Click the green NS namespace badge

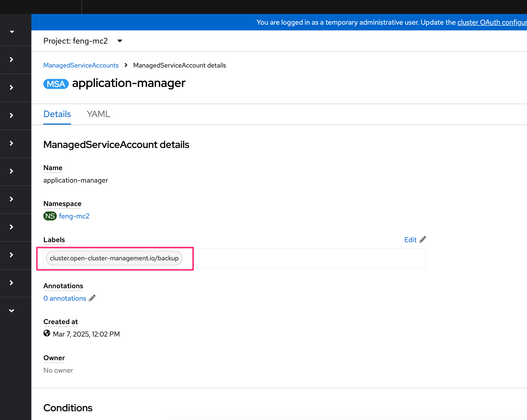click(x=50, y=216)
